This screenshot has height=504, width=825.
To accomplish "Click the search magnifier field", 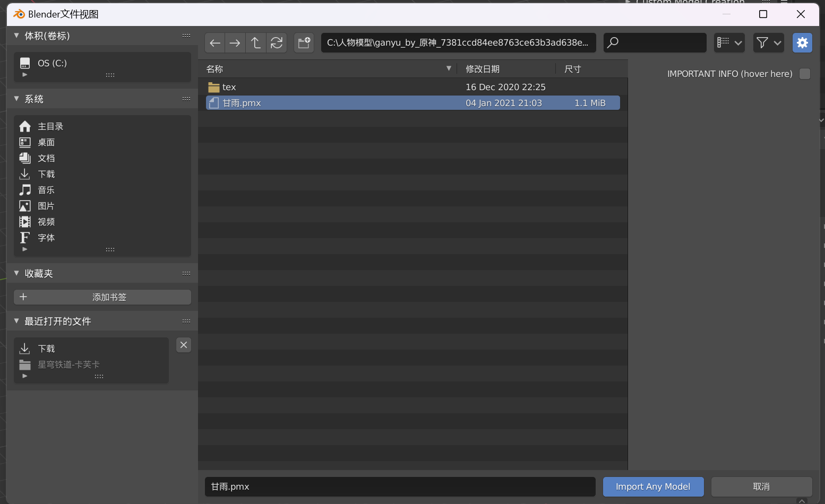I will click(655, 43).
